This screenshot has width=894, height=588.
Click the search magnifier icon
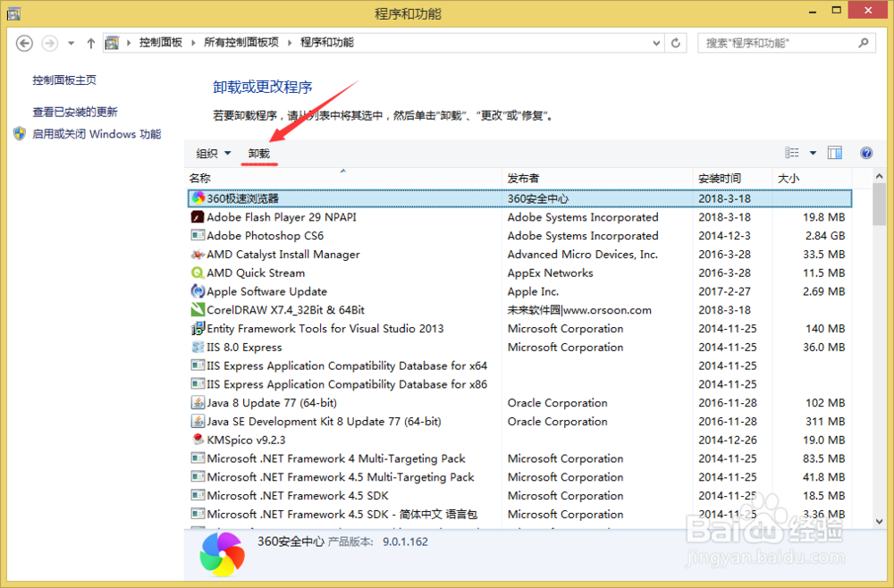coord(864,43)
